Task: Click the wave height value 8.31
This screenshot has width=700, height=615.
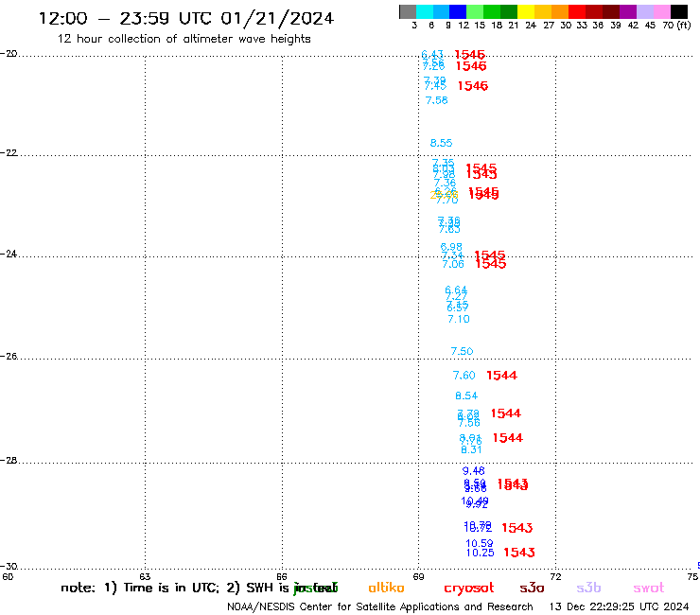Action: tap(471, 449)
